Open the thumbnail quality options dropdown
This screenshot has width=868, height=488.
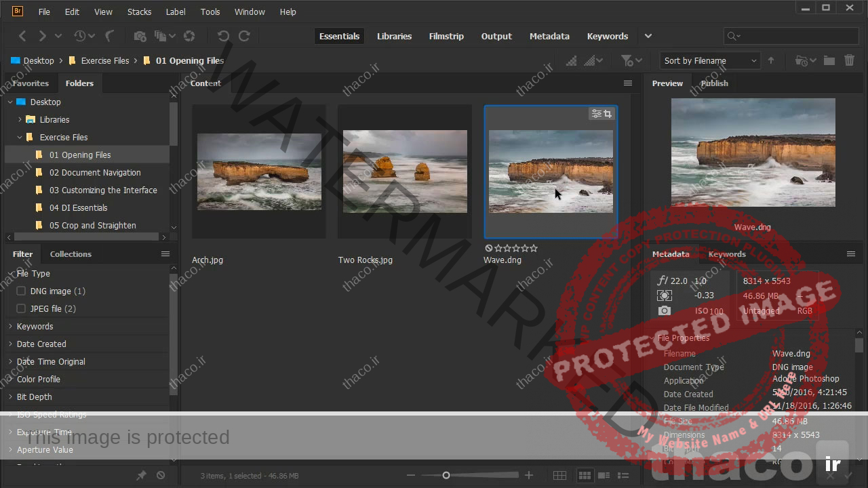point(594,60)
